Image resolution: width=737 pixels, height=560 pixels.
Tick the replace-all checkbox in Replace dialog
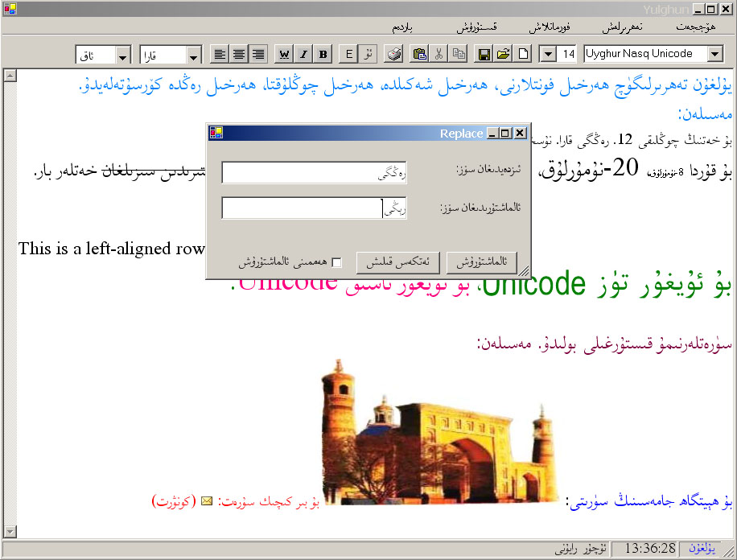click(x=336, y=263)
